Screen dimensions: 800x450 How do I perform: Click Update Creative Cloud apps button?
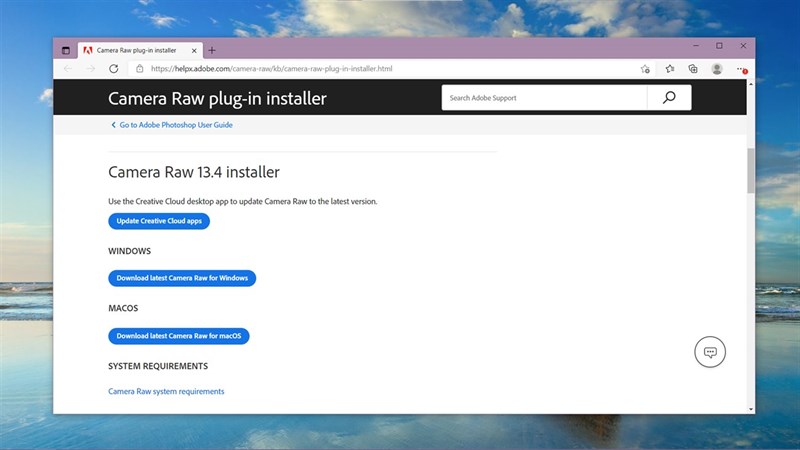coord(159,221)
